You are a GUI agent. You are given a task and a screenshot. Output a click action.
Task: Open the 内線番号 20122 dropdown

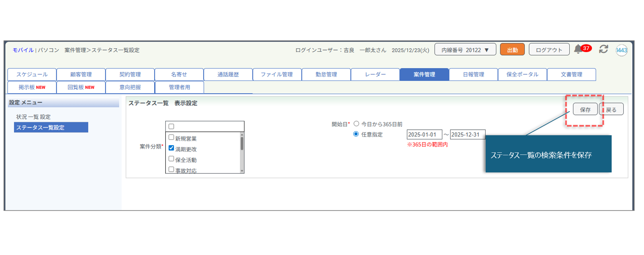(x=465, y=50)
